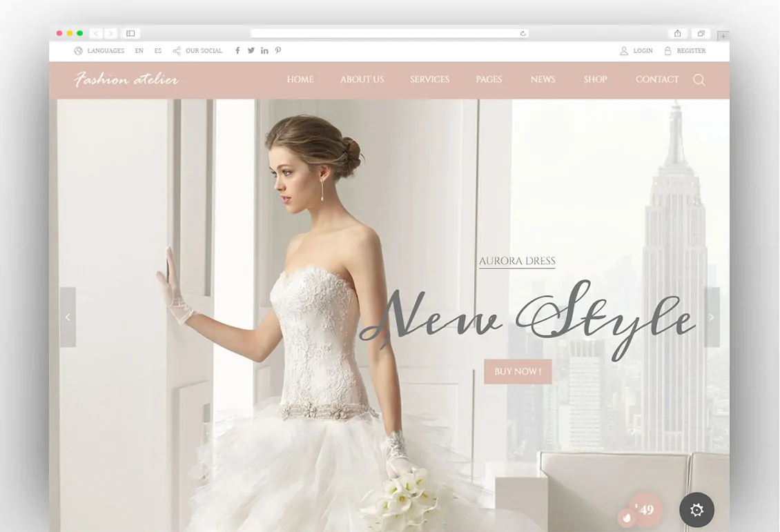
Task: Toggle the browser sidebar icon
Action: (x=131, y=33)
